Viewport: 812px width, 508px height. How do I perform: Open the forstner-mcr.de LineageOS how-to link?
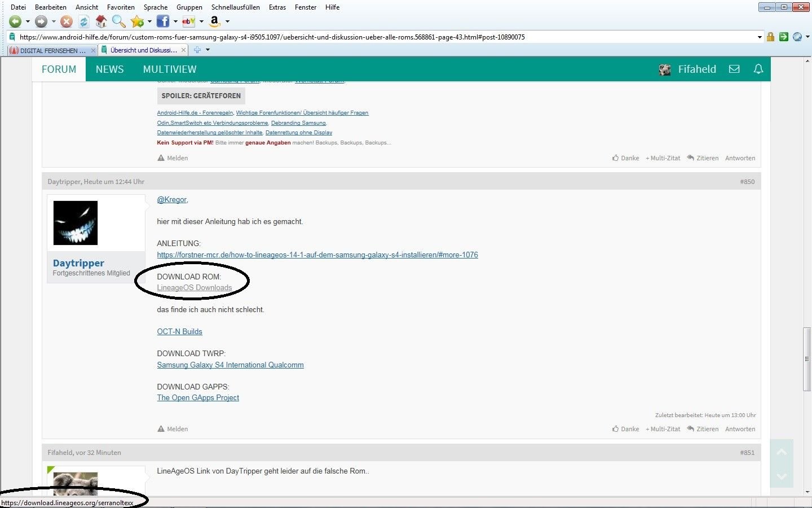[317, 255]
